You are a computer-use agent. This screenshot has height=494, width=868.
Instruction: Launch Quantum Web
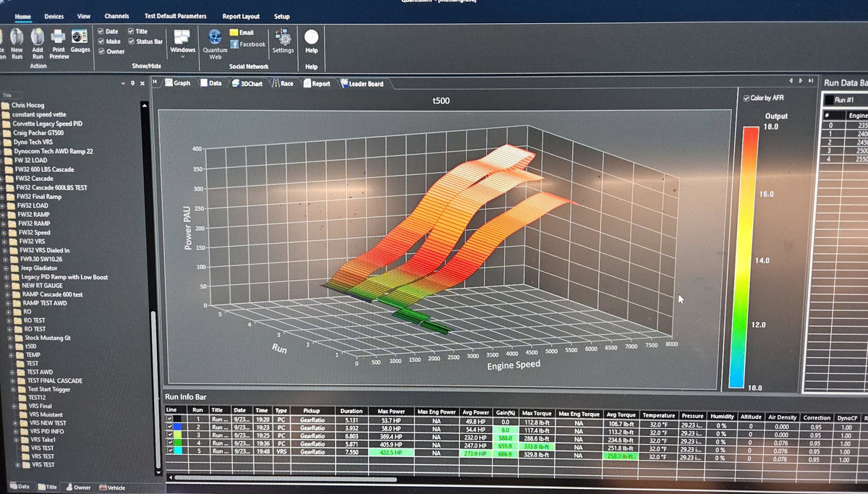point(215,43)
